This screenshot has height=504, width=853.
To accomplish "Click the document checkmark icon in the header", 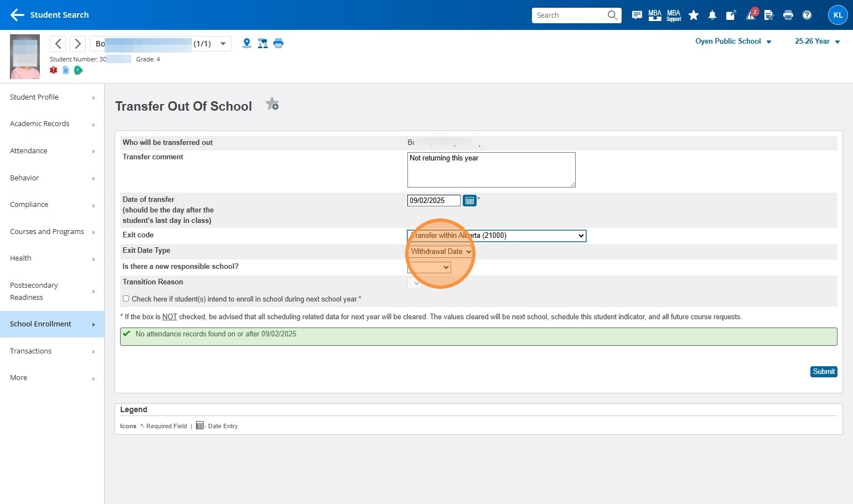I will (769, 15).
